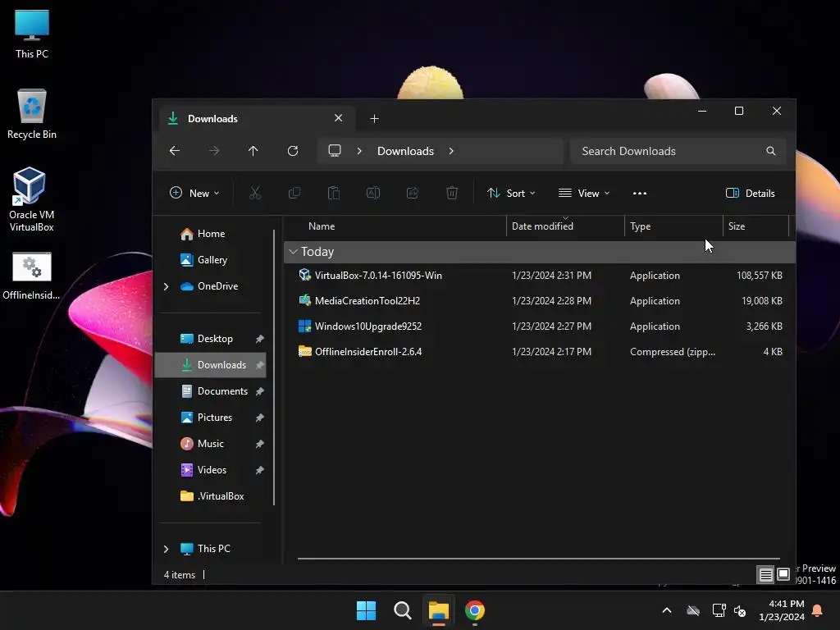Open Windows Start menu
Screen dimensions: 840x630
367,610
